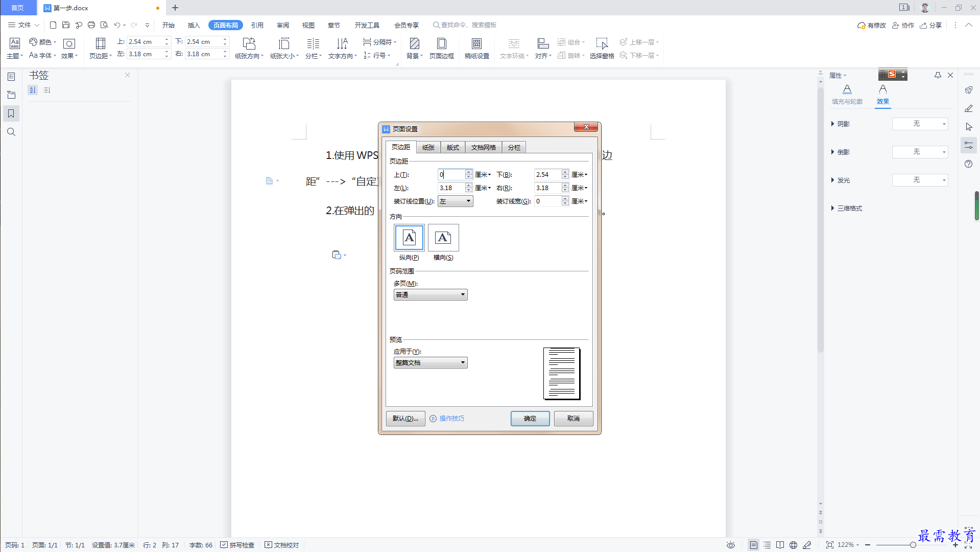Click in 上 top margin input field in dialog
Viewport: 980px width, 552px height.
tap(451, 175)
